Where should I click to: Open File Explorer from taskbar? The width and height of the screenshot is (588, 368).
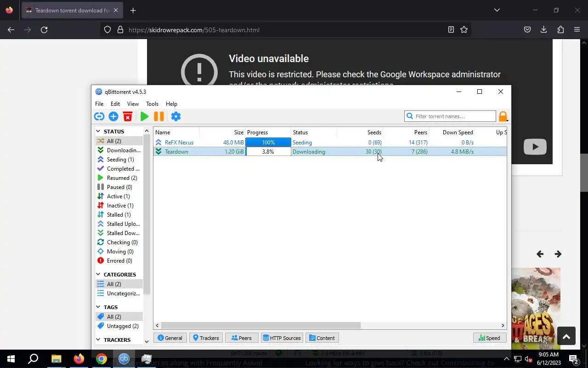coord(56,359)
